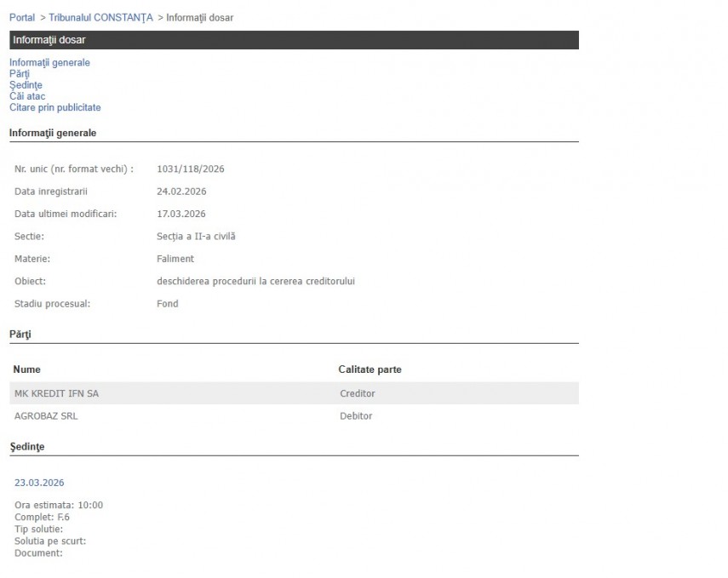Click the registration date 24.02.2026
Screen dimensions: 728x578
tap(181, 192)
